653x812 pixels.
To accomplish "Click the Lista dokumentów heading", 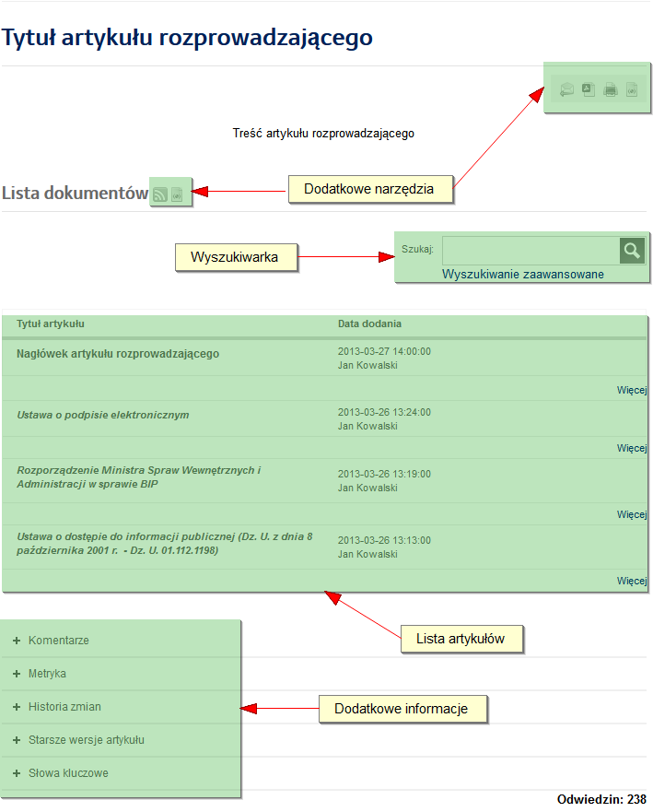I will (x=75, y=194).
